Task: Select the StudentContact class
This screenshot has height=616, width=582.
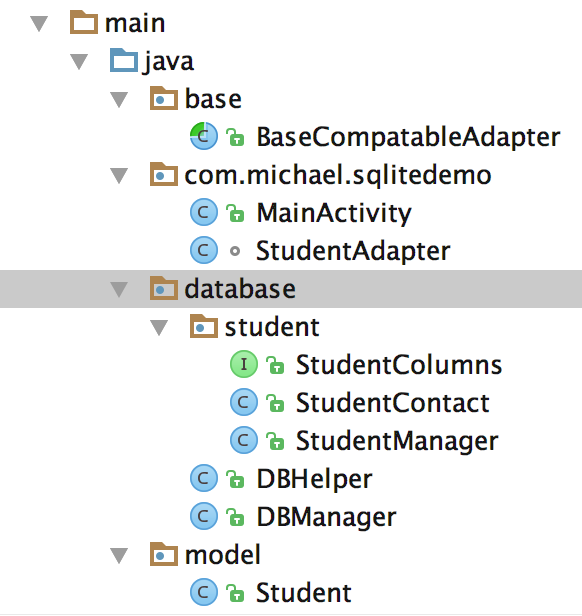Action: (393, 403)
